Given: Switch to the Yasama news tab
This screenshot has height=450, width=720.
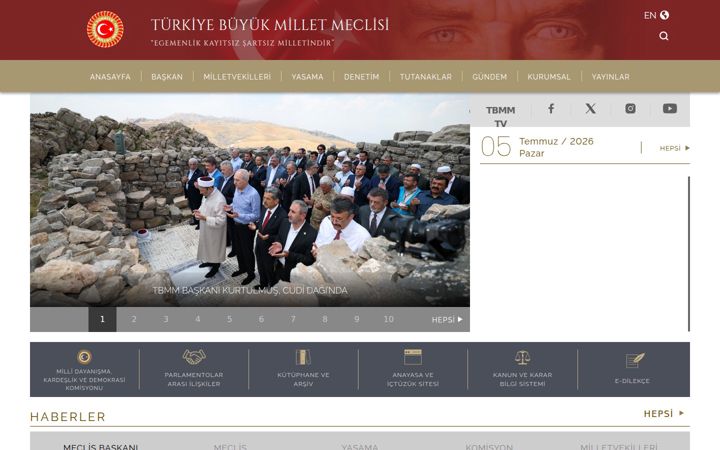Looking at the screenshot, I should tap(360, 446).
